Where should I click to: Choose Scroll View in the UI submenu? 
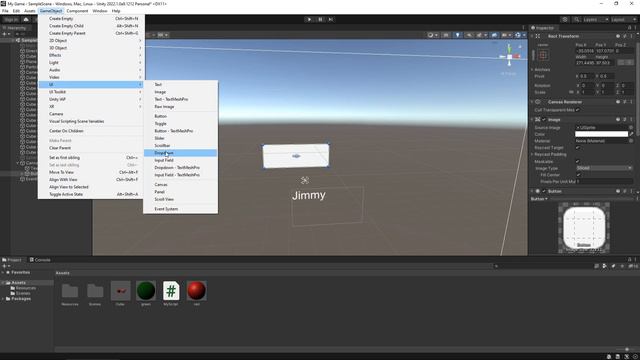click(x=180, y=199)
